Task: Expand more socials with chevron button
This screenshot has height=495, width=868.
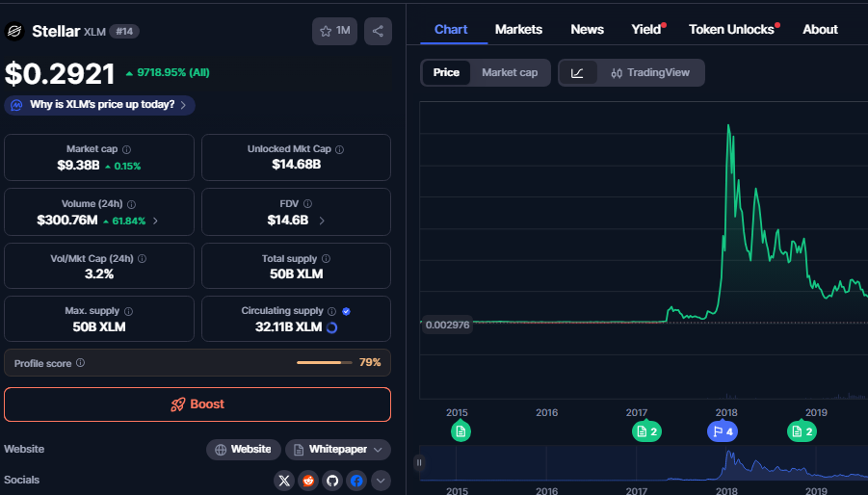Action: 381,480
